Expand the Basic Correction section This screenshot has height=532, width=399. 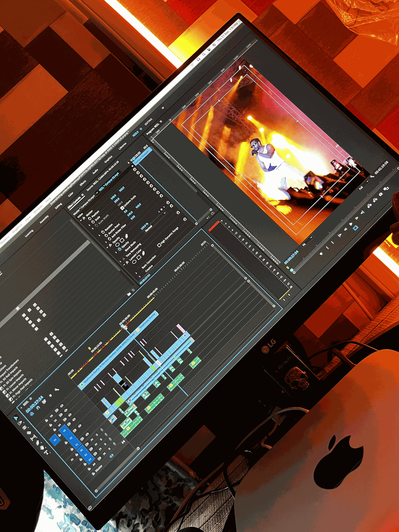click(136, 273)
